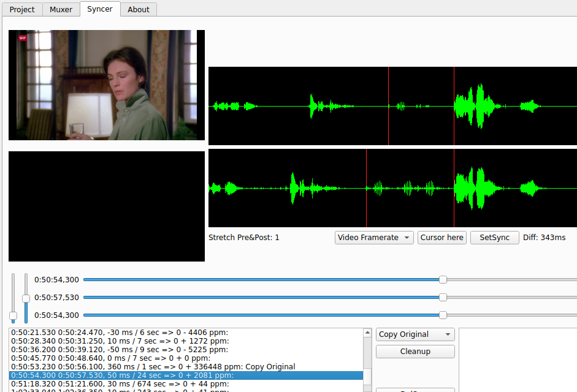Click the empty text field beside Copy Original
The height and width of the screenshot is (392, 577).
(x=518, y=360)
